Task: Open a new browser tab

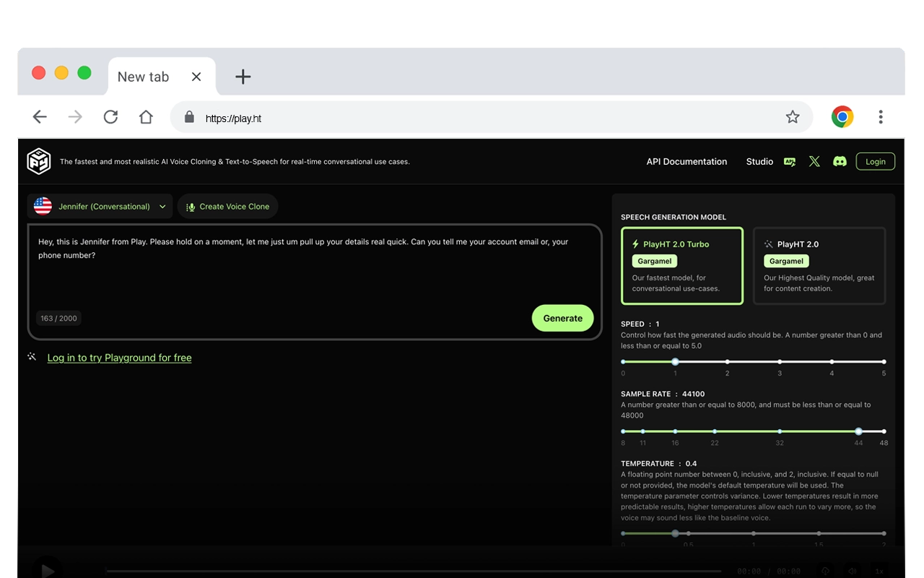Action: (243, 77)
